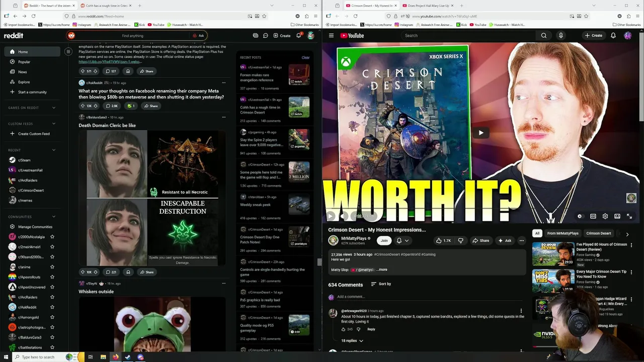Screen dimensions: 644x362
Task: Mute the YouTube video volume
Action: point(343,216)
